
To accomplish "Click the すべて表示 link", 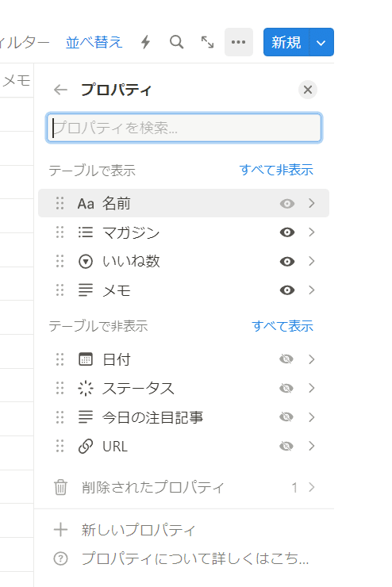I will point(282,326).
